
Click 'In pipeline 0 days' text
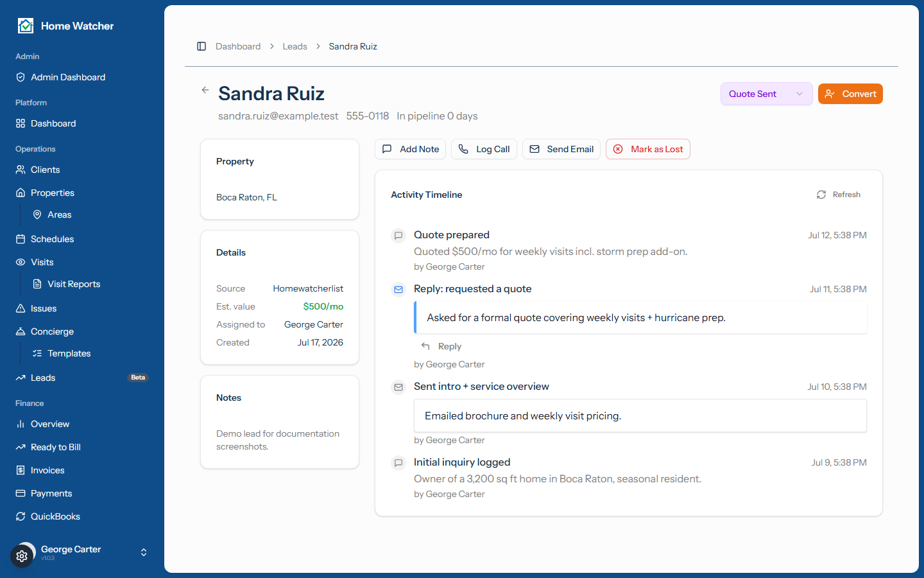(x=437, y=116)
